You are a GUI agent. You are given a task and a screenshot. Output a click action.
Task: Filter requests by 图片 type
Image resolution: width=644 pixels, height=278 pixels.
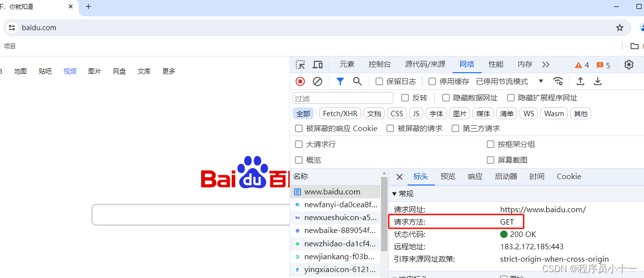460,114
